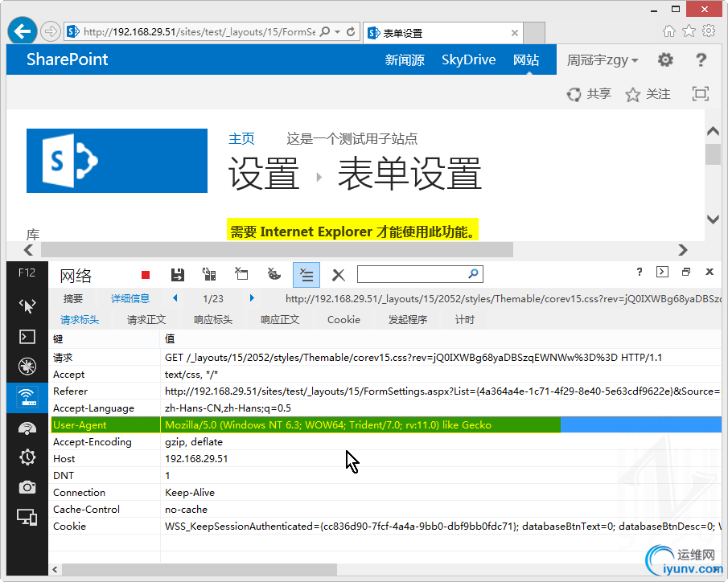Open SharePoint help question mark

pyautogui.click(x=701, y=59)
